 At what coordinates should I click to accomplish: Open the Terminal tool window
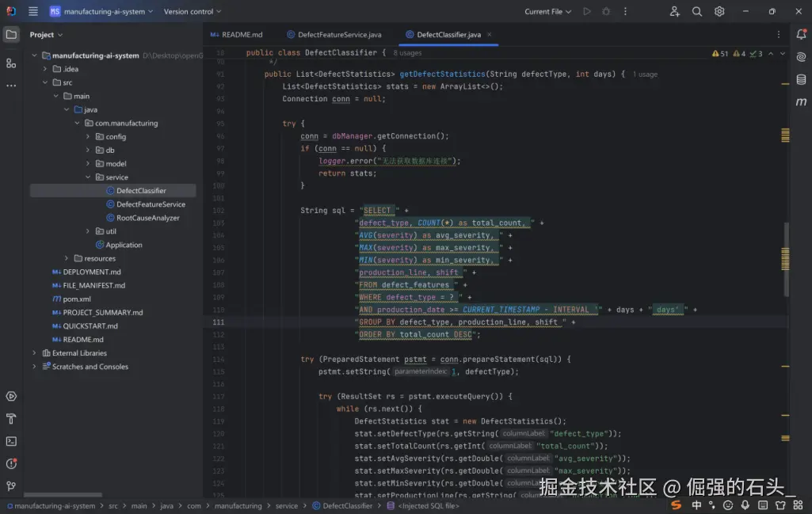(11, 441)
